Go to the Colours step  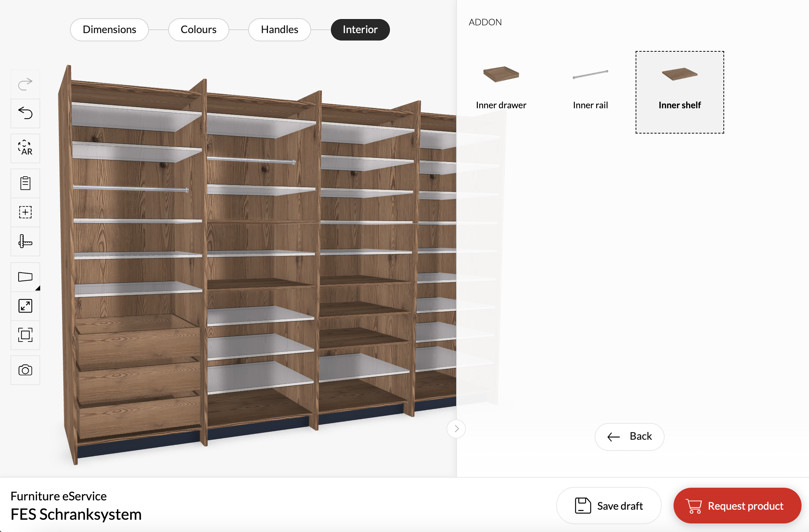tap(198, 30)
